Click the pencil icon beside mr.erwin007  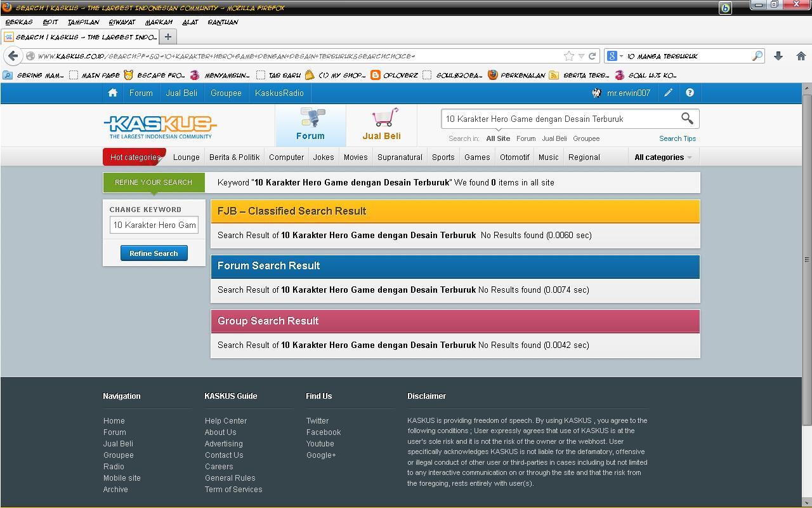669,93
